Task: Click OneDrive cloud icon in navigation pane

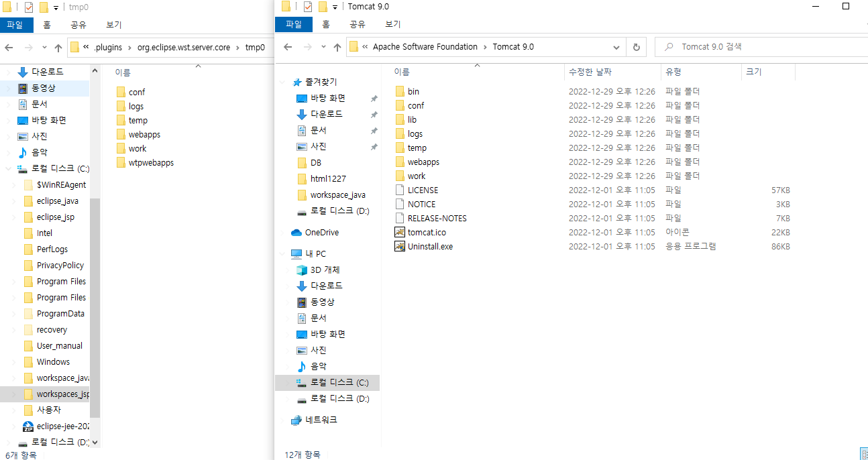Action: pos(296,233)
